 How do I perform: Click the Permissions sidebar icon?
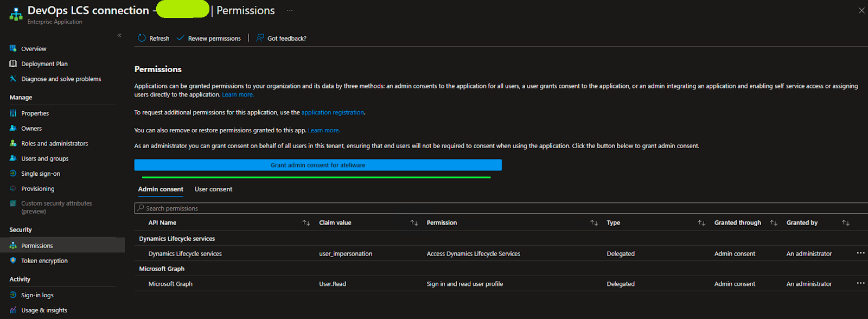click(x=13, y=245)
